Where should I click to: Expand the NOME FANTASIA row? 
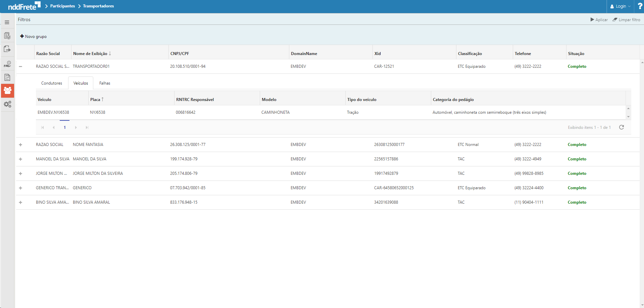[20, 145]
